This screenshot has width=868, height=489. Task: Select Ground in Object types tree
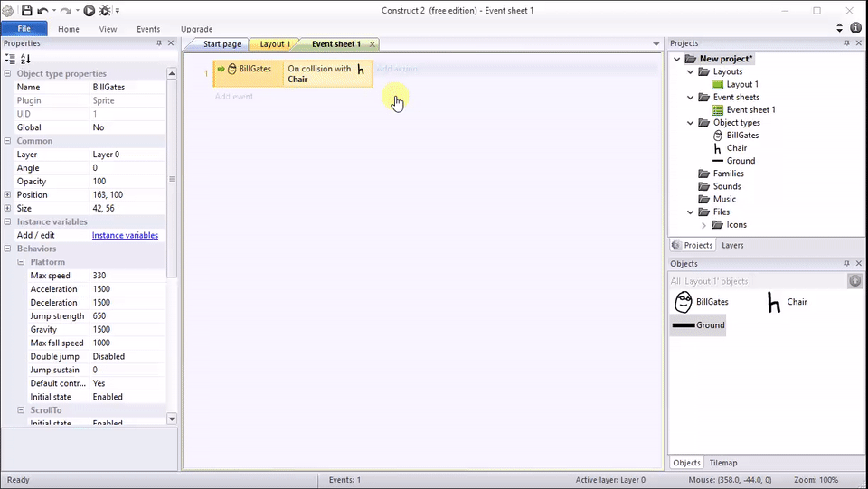point(741,161)
